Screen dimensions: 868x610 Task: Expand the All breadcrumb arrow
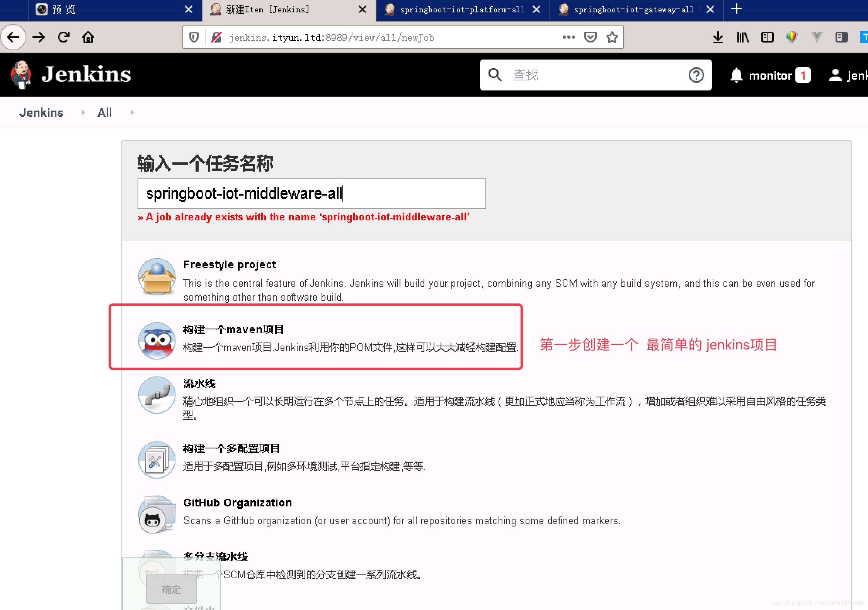pos(132,112)
